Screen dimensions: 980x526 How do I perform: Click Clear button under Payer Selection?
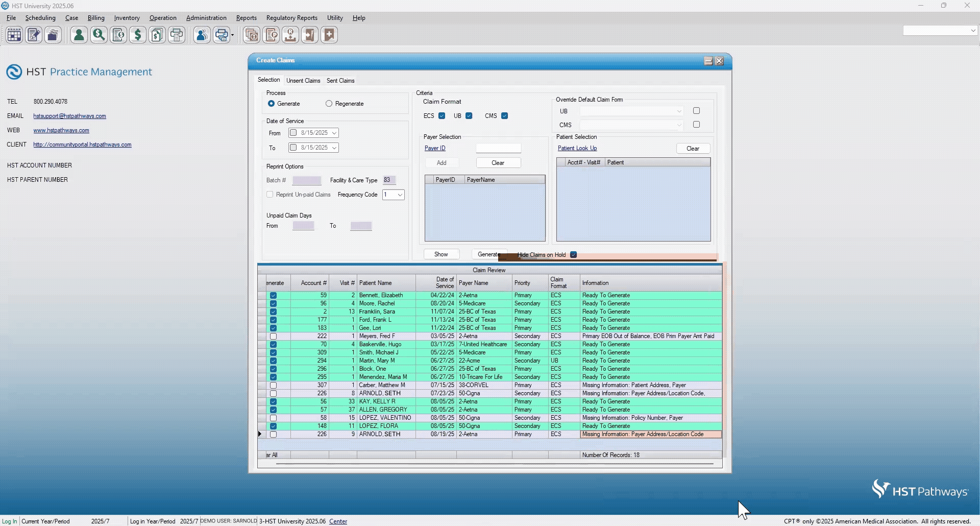click(x=498, y=163)
